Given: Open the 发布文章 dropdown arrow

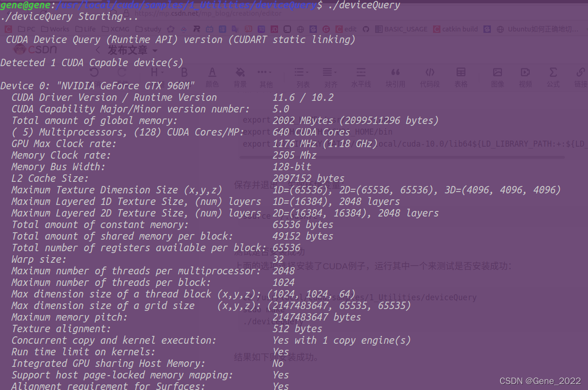Looking at the screenshot, I should 155,51.
